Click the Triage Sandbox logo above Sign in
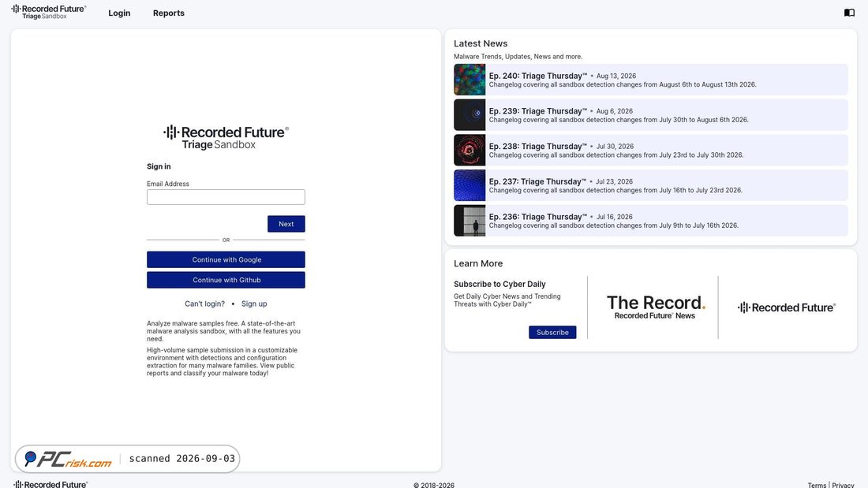The height and width of the screenshot is (488, 868). (x=226, y=137)
